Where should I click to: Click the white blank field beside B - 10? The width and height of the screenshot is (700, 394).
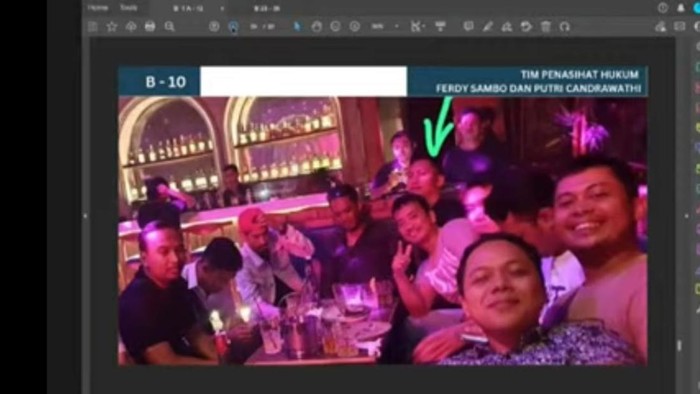point(304,81)
